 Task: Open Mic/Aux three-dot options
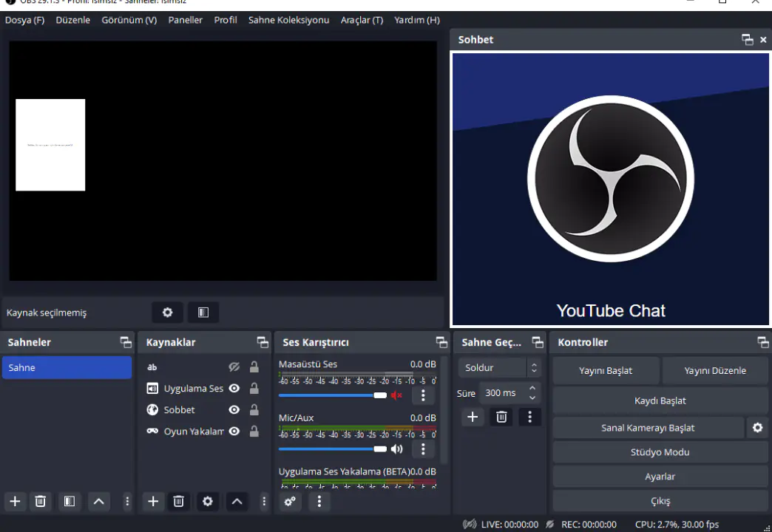[x=423, y=449]
